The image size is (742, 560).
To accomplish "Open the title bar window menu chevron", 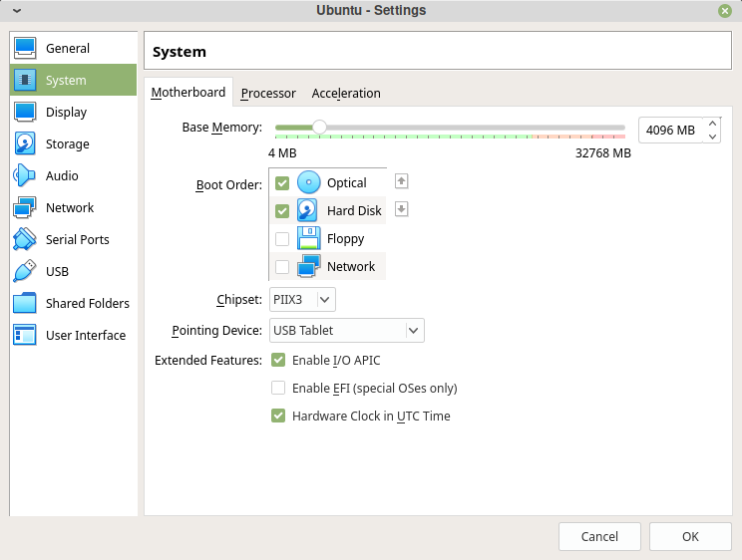I will (17, 10).
